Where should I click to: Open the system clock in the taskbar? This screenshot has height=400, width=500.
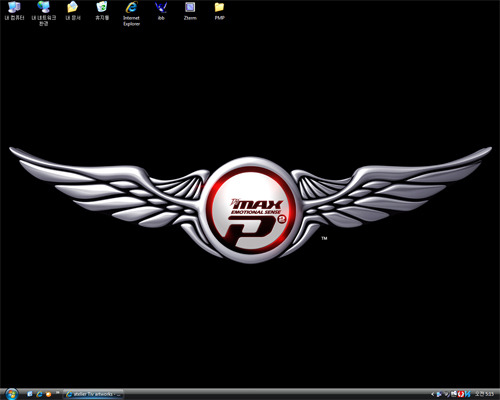(x=484, y=394)
